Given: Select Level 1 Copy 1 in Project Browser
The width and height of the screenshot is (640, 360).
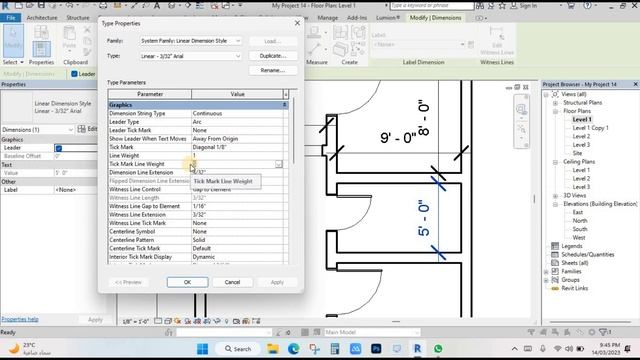Looking at the screenshot, I should pyautogui.click(x=590, y=128).
